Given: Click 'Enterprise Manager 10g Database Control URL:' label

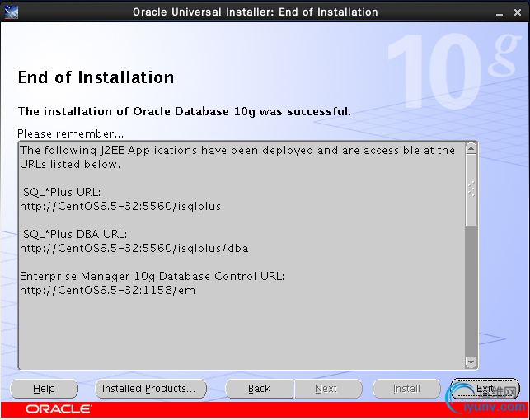Looking at the screenshot, I should [x=152, y=277].
